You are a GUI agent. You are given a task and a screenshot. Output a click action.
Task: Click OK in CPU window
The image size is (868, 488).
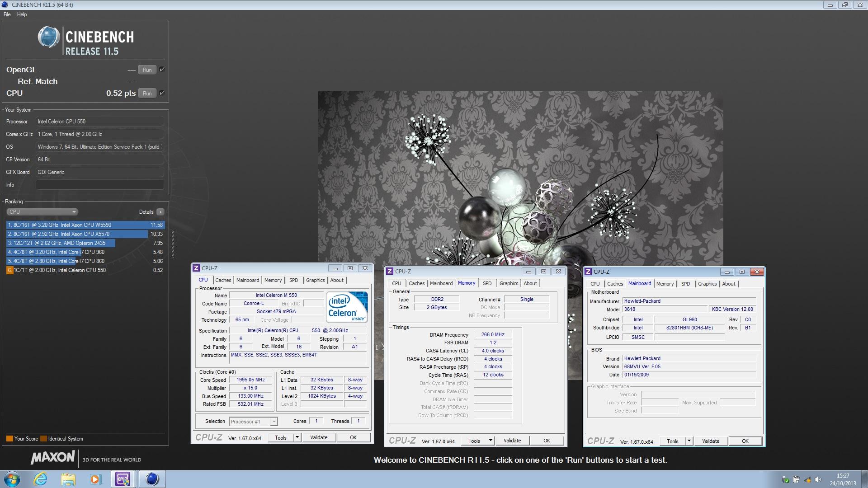pos(354,437)
